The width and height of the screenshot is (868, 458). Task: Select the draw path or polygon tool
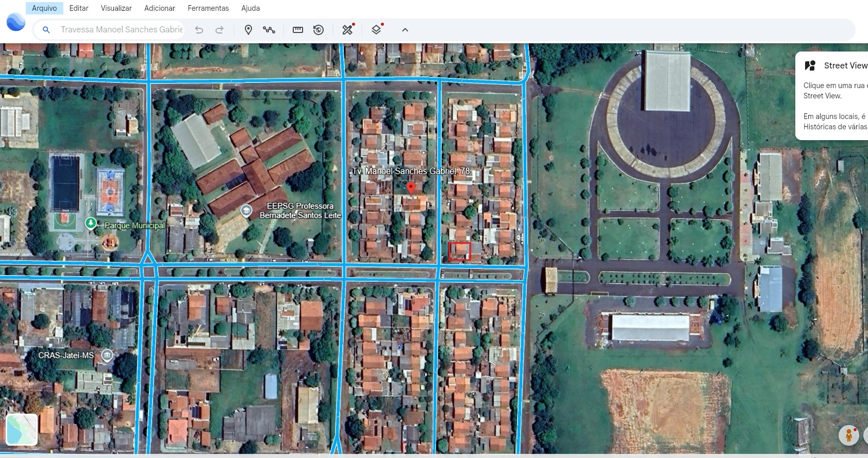269,30
